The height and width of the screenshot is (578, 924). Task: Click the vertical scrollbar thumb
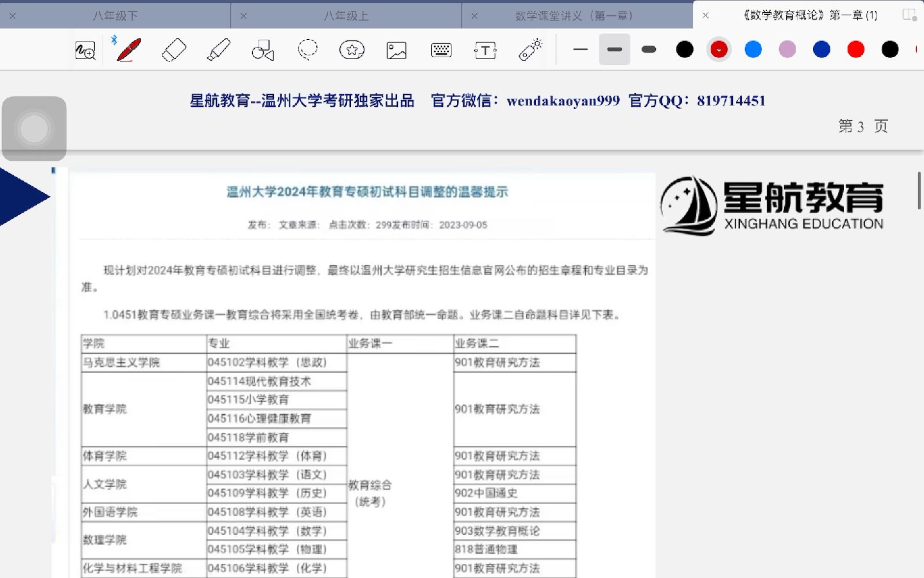[920, 190]
